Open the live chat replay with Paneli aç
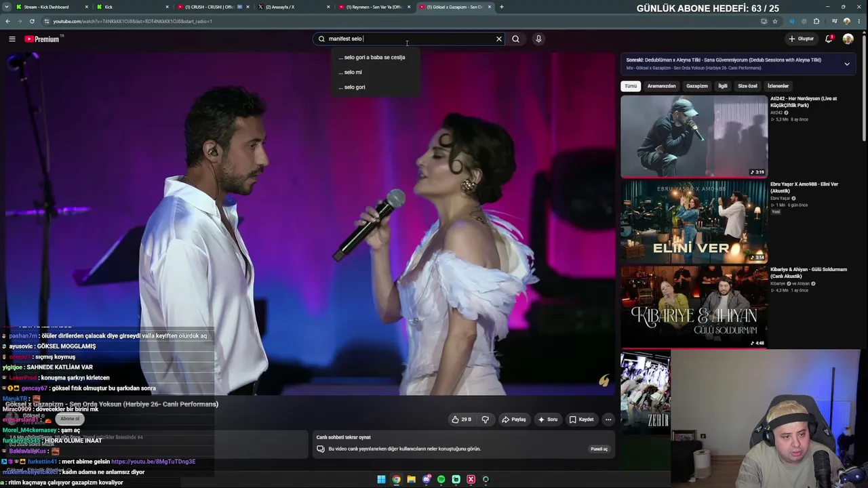This screenshot has height=488, width=868. [599, 449]
